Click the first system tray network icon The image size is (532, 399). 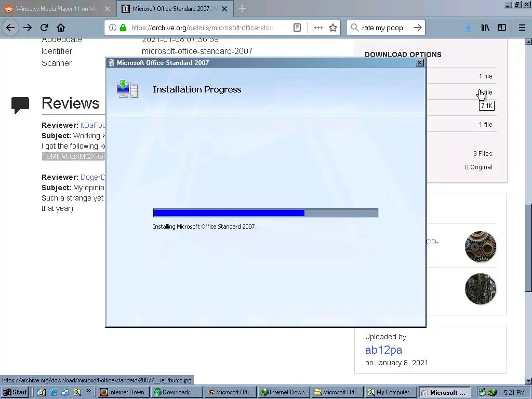click(x=483, y=392)
